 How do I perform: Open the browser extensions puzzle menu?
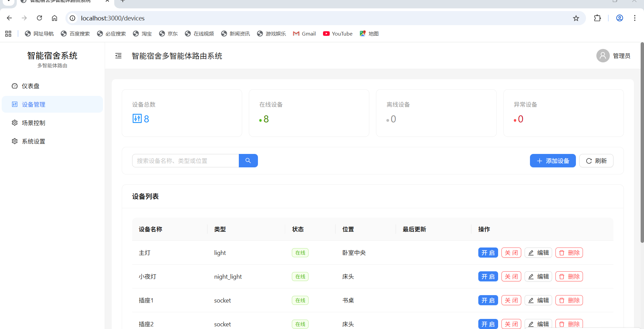click(598, 18)
